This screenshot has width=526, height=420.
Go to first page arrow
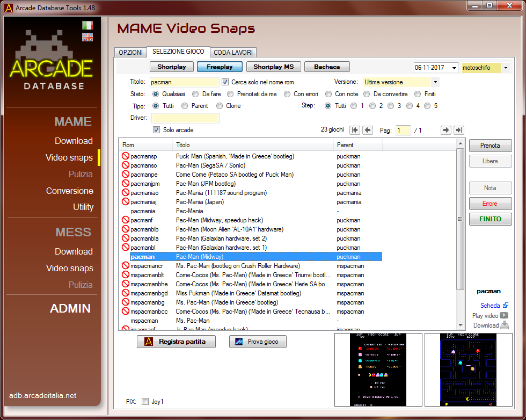click(x=355, y=130)
